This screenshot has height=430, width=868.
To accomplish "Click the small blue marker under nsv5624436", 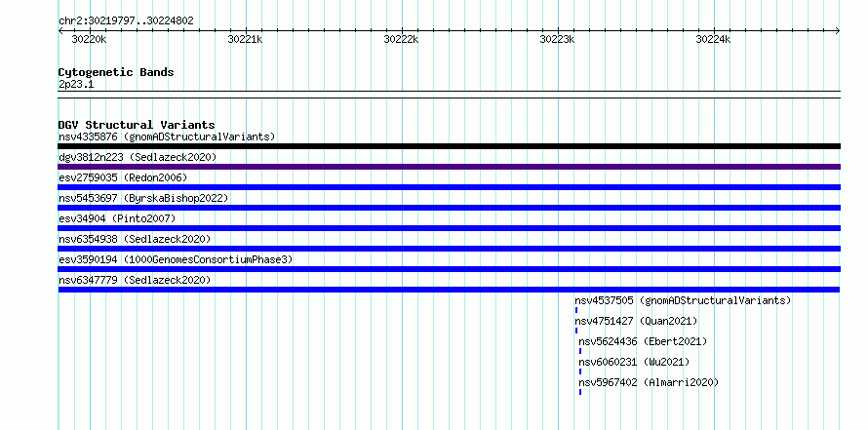I will (580, 351).
